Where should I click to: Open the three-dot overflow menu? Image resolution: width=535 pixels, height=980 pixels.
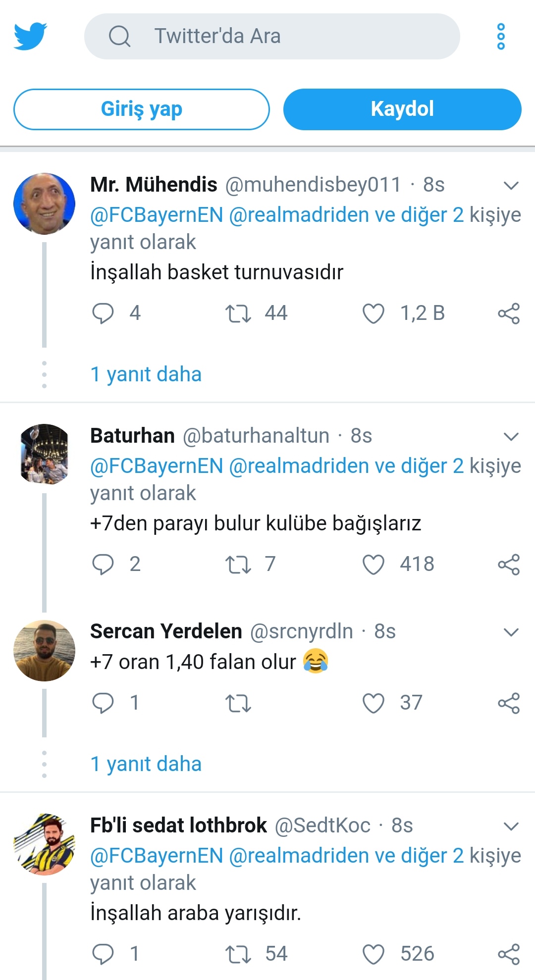[x=501, y=36]
